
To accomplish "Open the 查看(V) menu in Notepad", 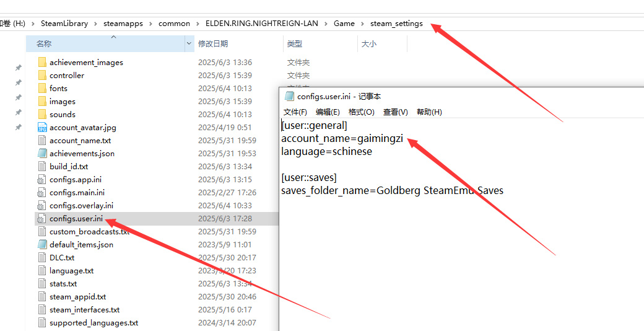I will [395, 112].
